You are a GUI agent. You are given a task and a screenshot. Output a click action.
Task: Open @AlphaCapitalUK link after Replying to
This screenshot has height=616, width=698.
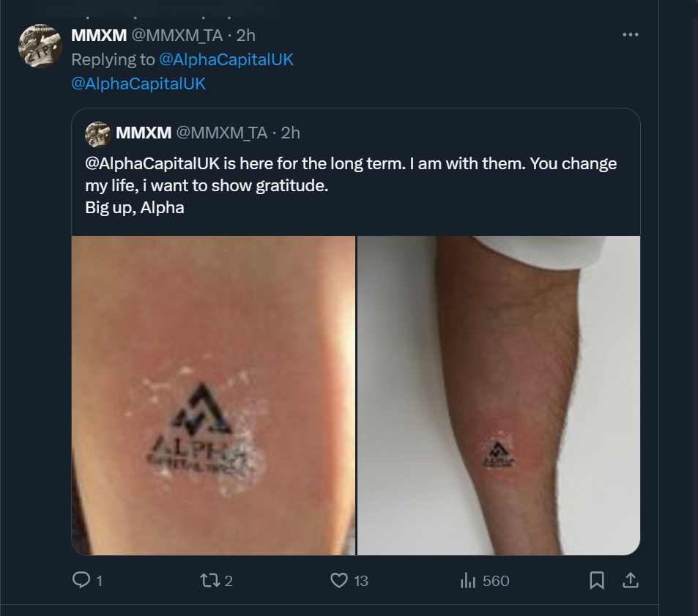pyautogui.click(x=226, y=59)
